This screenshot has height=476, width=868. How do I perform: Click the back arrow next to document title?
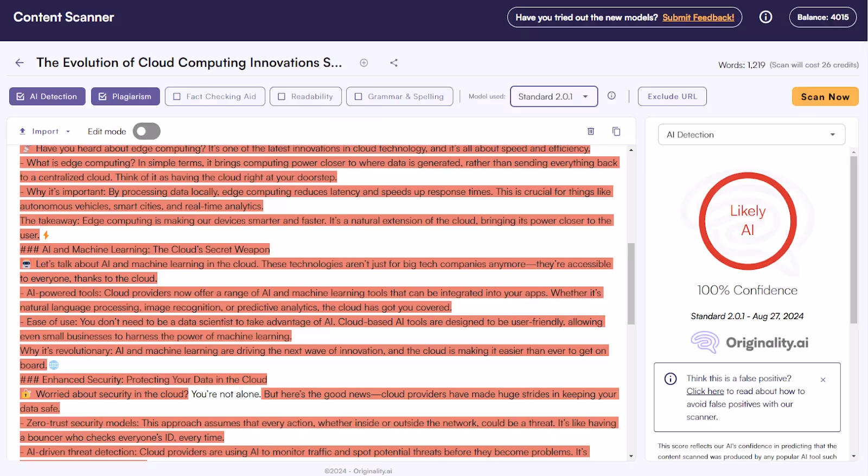[x=20, y=63]
